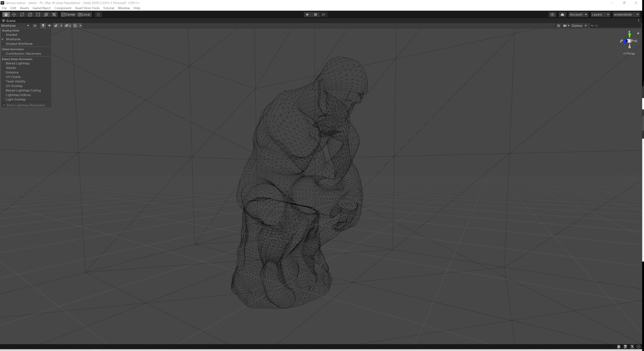This screenshot has width=644, height=351.
Task: Toggle scene view lighting bulb
Action: point(43,25)
